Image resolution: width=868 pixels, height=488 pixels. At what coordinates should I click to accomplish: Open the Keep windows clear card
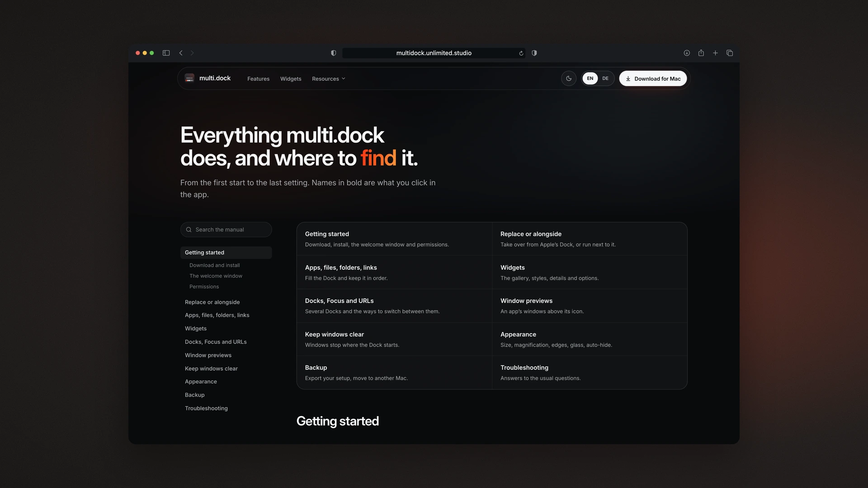click(x=394, y=339)
